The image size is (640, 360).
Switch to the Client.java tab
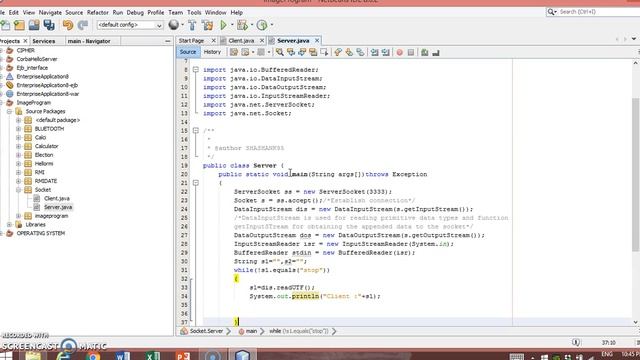coord(241,41)
